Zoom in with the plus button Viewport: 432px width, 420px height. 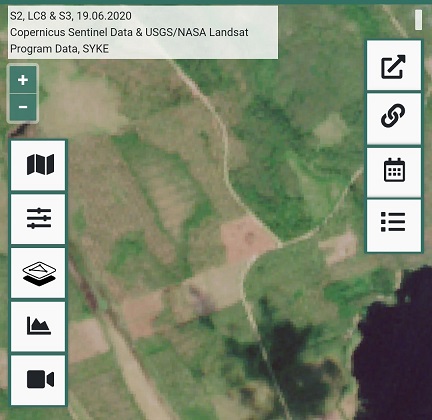pos(23,80)
